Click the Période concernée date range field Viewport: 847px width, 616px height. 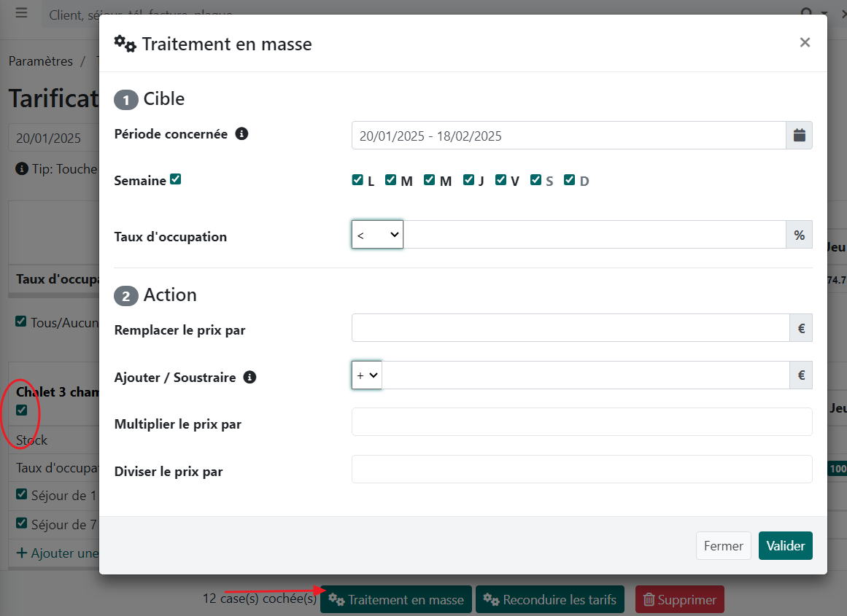point(568,136)
